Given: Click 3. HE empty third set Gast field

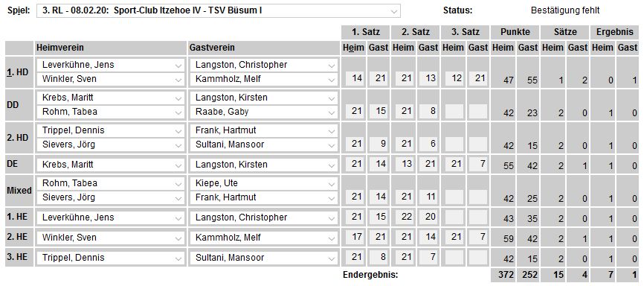Looking at the screenshot, I should [478, 257].
